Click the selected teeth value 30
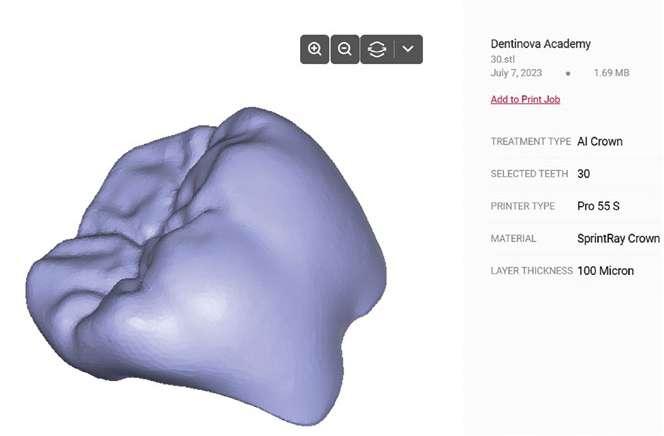This screenshot has width=664, height=436. coord(584,174)
